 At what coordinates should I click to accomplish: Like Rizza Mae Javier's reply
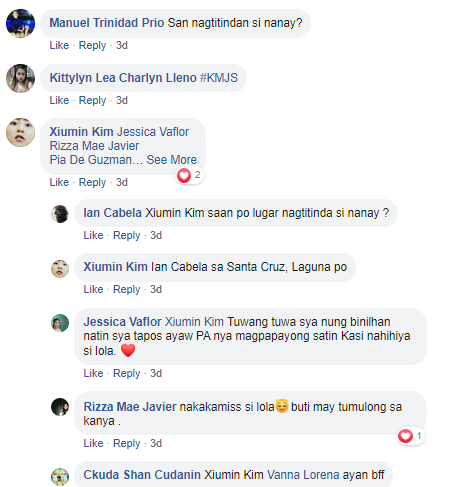tap(93, 443)
